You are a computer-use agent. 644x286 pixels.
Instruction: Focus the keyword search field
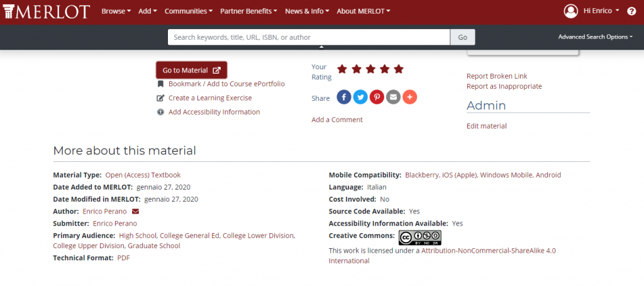point(309,37)
